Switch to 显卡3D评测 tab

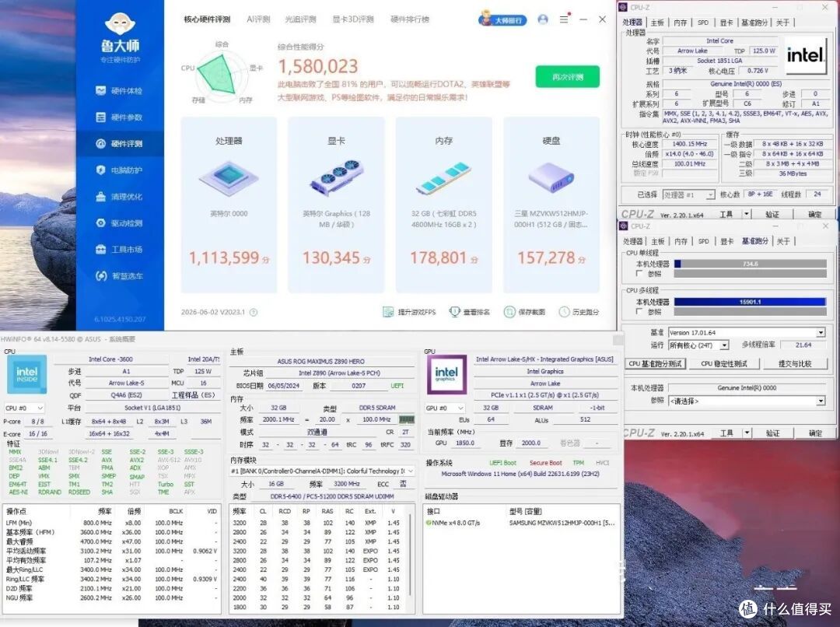click(353, 19)
